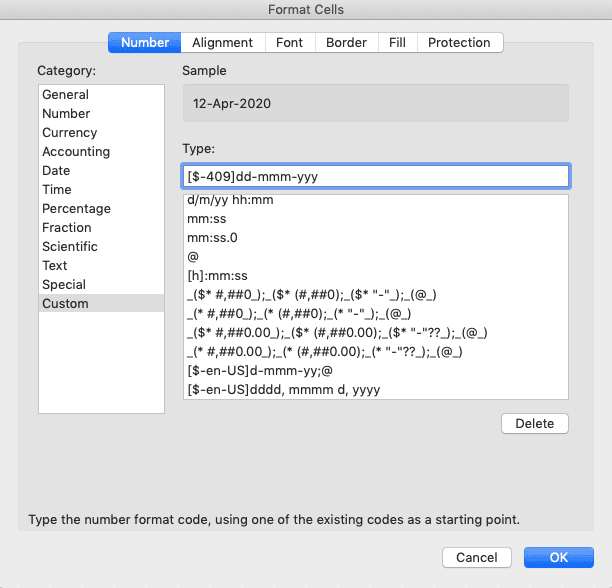Pick the [$-en-US]dddd, mmmm d, yyyy format
Screen dimensions: 612x588
point(376,389)
